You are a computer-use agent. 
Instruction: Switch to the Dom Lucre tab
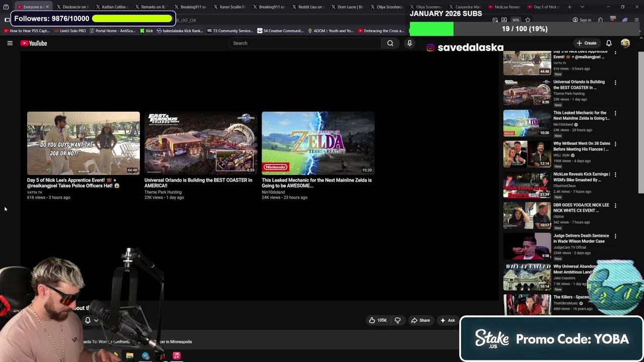pyautogui.click(x=348, y=7)
